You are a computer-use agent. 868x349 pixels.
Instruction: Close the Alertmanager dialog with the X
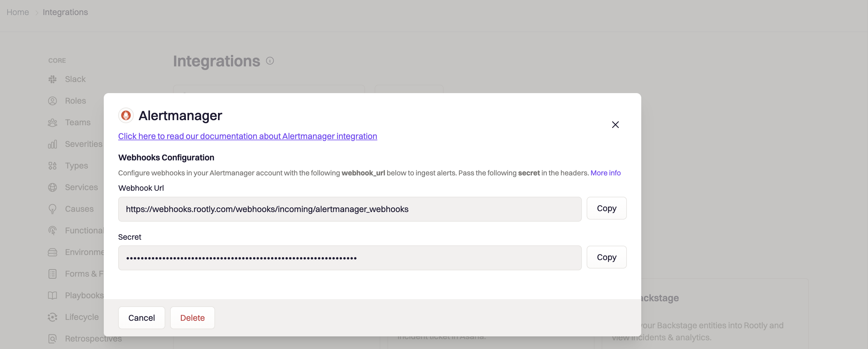point(615,125)
